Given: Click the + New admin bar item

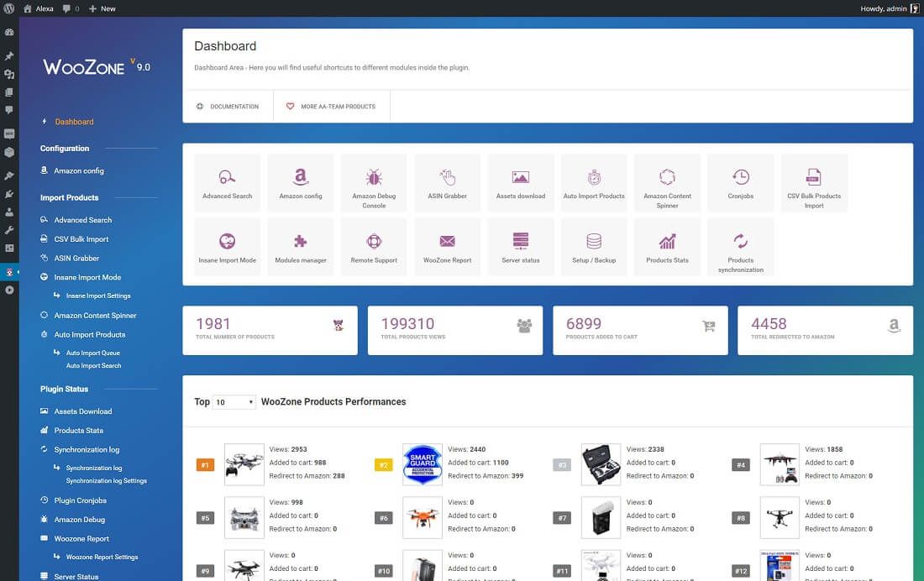Looking at the screenshot, I should pos(102,8).
